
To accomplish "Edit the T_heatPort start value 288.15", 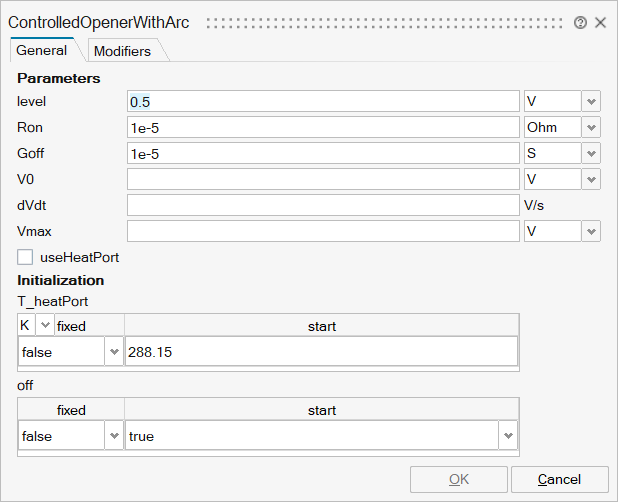I will pyautogui.click(x=320, y=352).
